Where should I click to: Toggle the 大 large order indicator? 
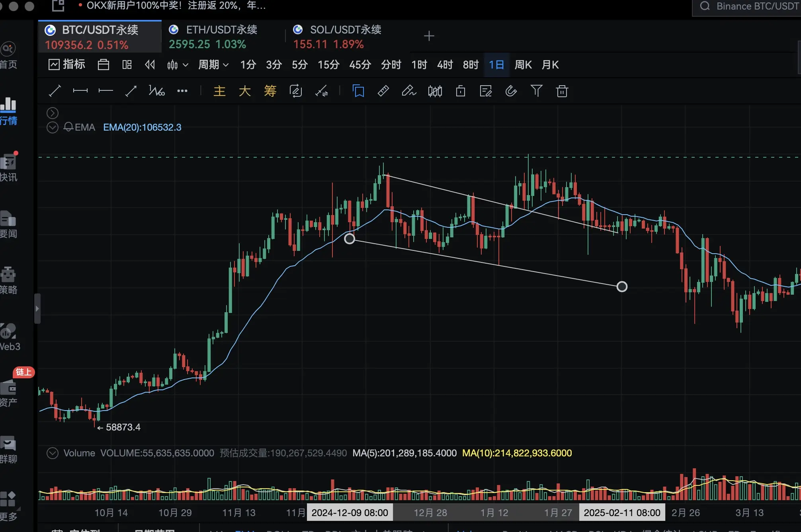pyautogui.click(x=245, y=91)
